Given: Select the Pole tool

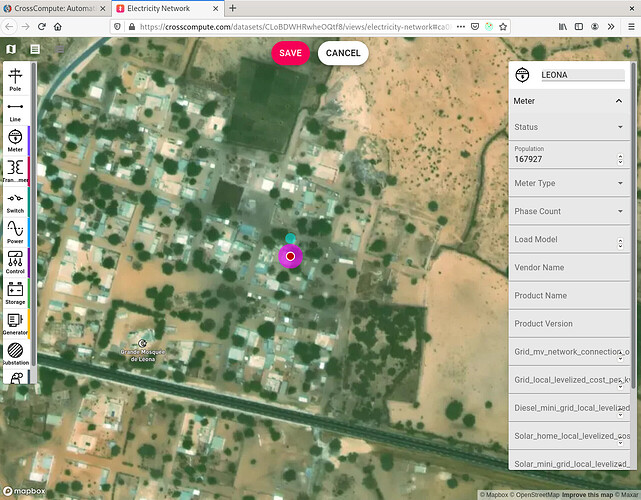Looking at the screenshot, I should tap(15, 79).
